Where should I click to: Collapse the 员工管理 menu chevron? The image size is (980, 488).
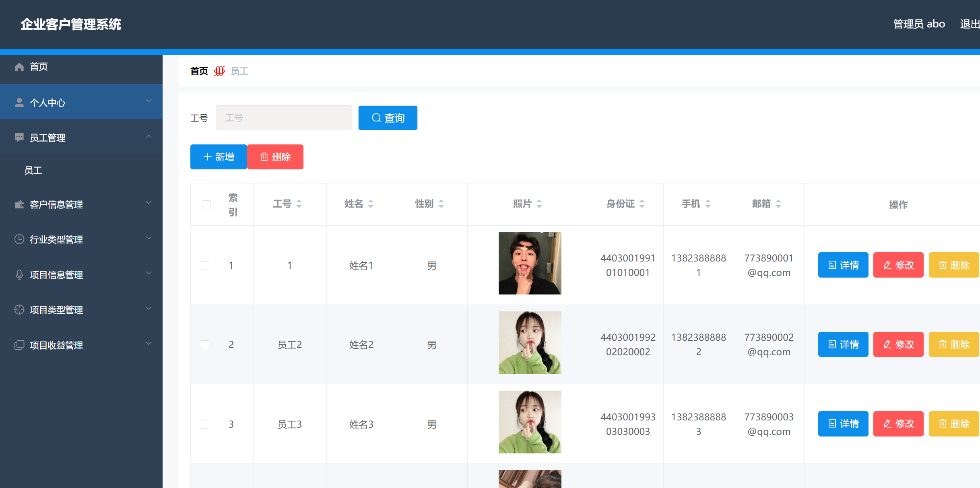(x=149, y=136)
